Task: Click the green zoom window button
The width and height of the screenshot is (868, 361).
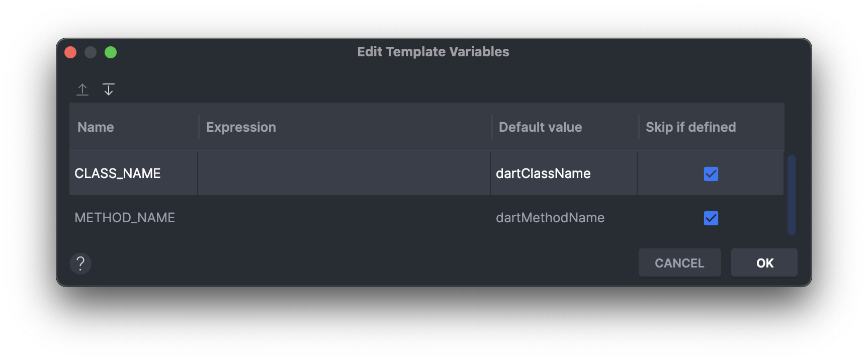Action: click(111, 52)
